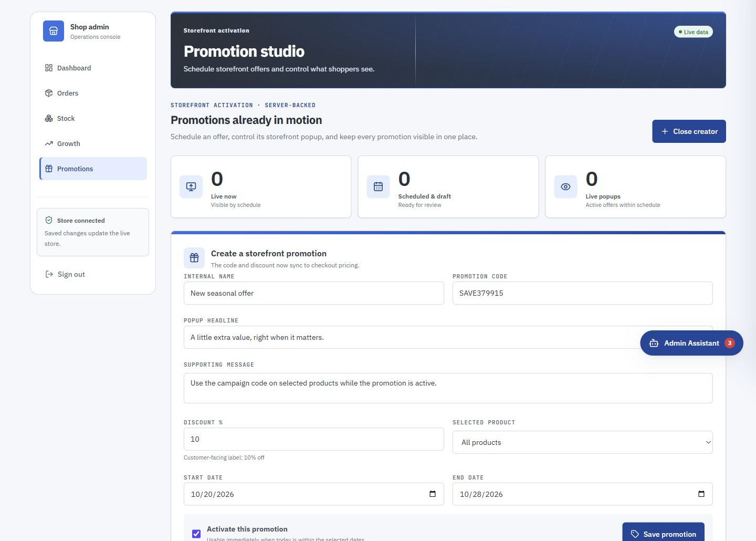Open the End date calendar picker icon
This screenshot has width=756, height=541.
click(701, 494)
